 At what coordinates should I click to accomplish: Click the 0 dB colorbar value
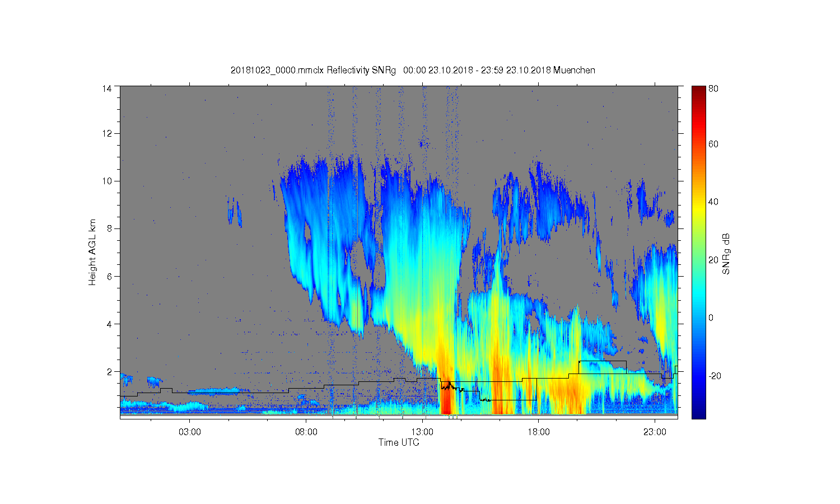click(711, 318)
